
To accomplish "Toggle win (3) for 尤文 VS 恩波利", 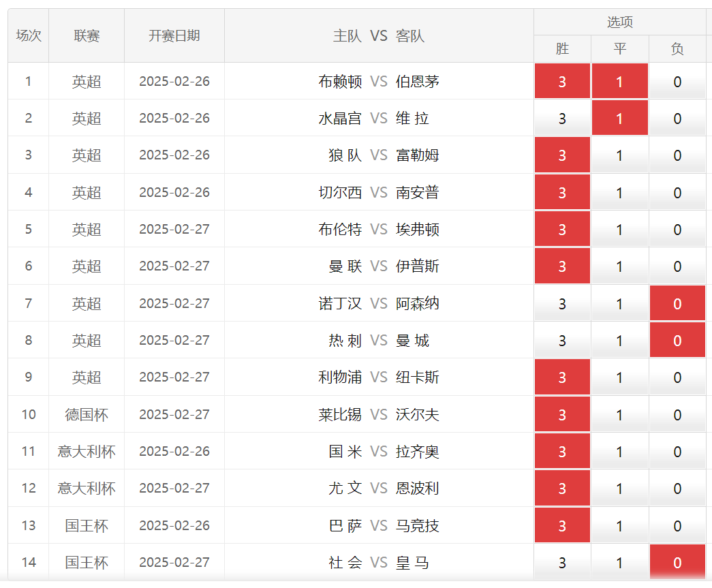I will point(562,488).
